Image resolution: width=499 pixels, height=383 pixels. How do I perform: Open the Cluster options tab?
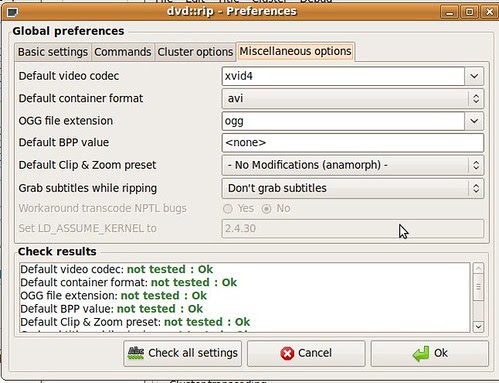click(x=195, y=52)
